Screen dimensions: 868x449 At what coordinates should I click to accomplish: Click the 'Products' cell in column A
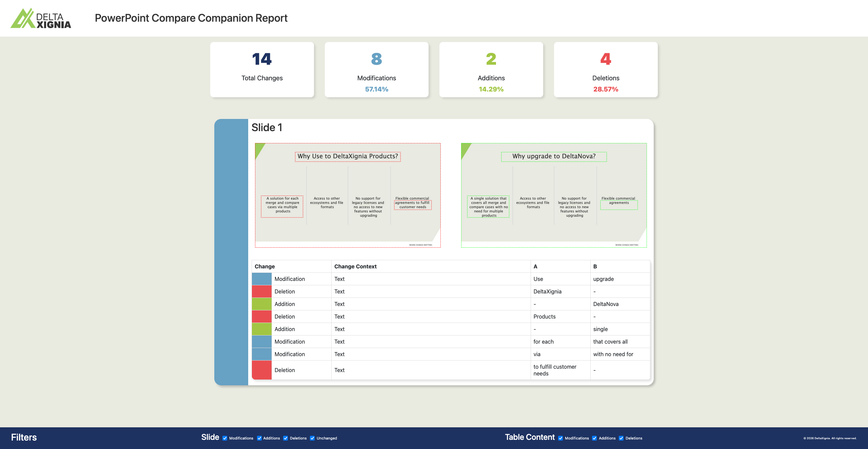[x=560, y=317]
